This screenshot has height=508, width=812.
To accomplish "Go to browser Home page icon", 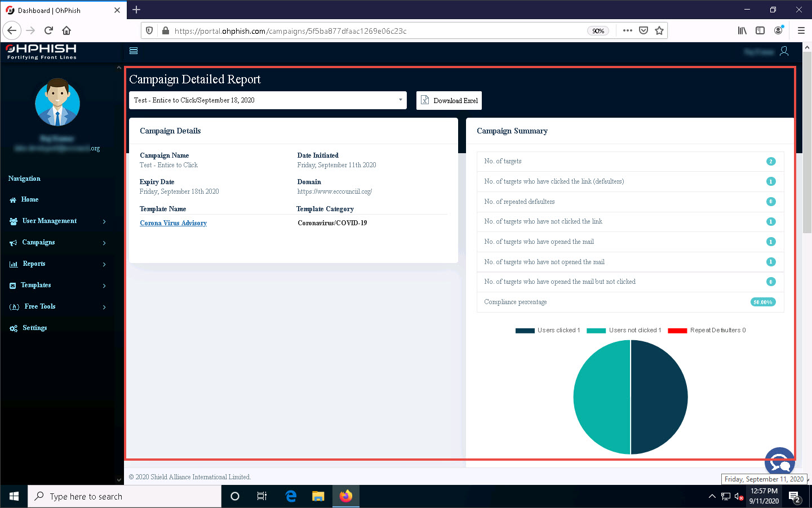I will (x=66, y=30).
